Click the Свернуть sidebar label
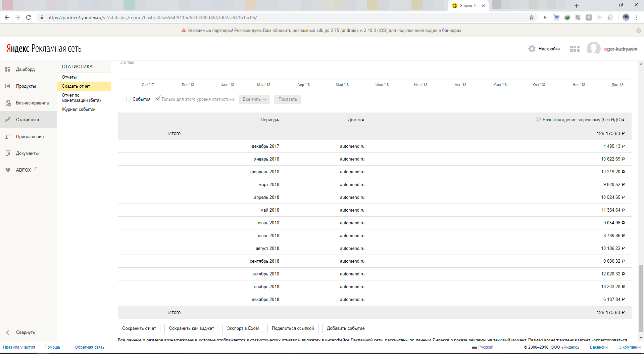Viewport: 644px width, 354px height. click(x=26, y=332)
